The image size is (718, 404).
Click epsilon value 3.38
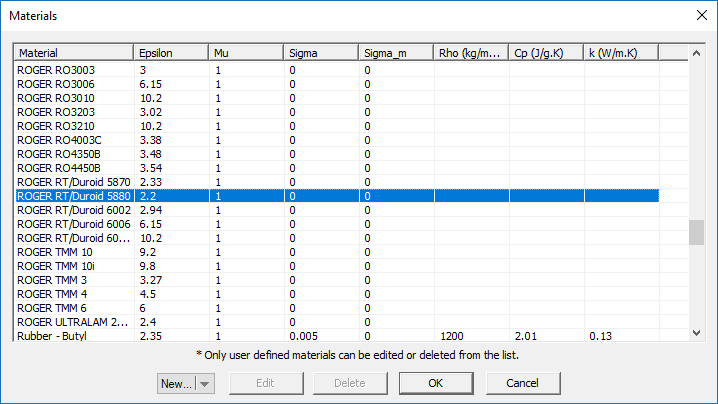click(x=151, y=140)
